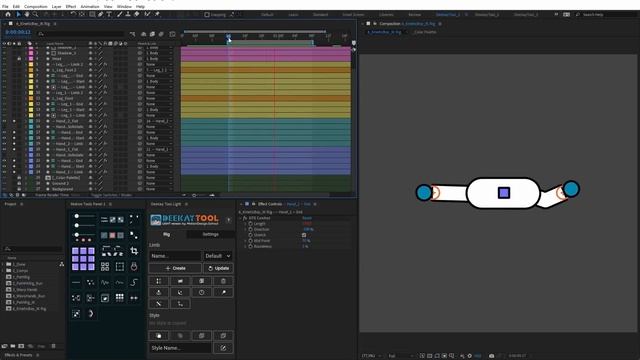This screenshot has height=360, width=640.
Task: Click the Search Help field
Action: coord(608,15)
